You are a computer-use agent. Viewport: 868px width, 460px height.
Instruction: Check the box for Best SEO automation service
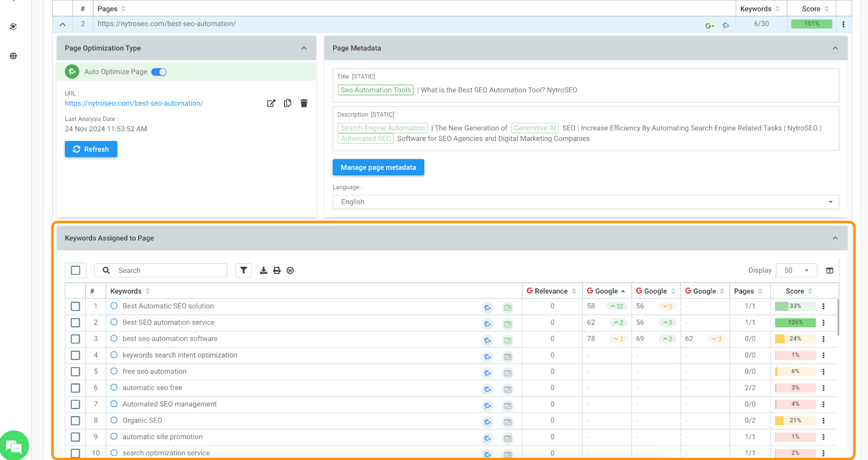tap(75, 323)
